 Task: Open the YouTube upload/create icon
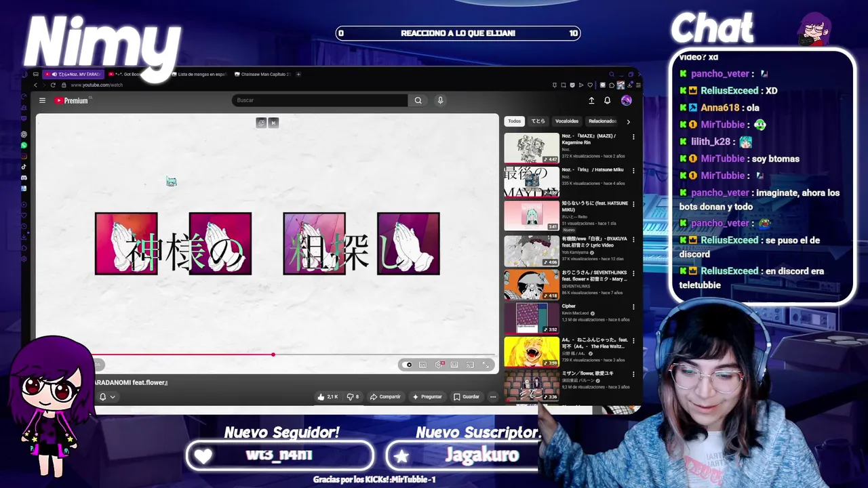(x=591, y=100)
